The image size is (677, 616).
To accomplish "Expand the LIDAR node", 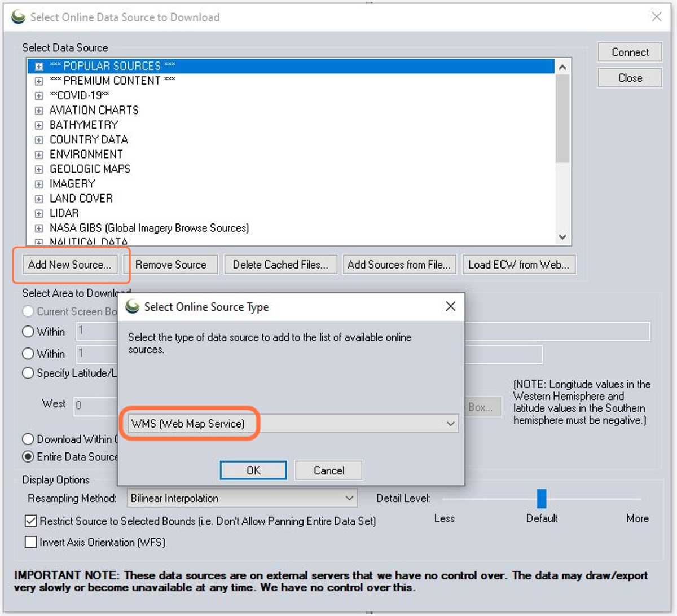I will pyautogui.click(x=39, y=214).
